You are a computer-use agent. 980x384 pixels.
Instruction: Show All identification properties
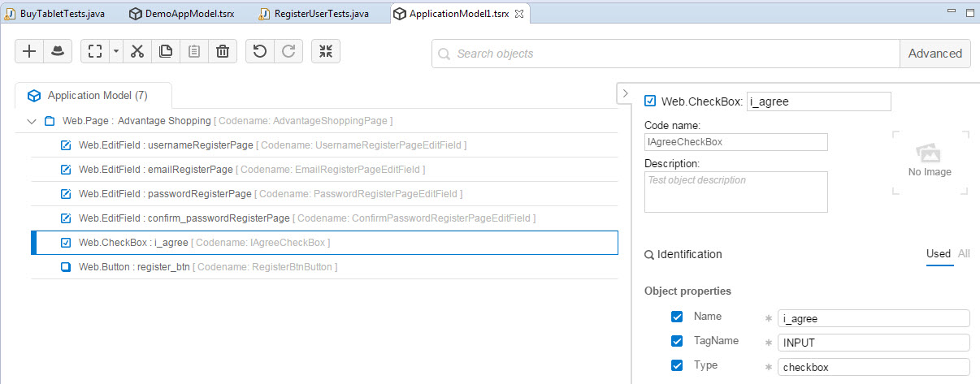(x=964, y=253)
